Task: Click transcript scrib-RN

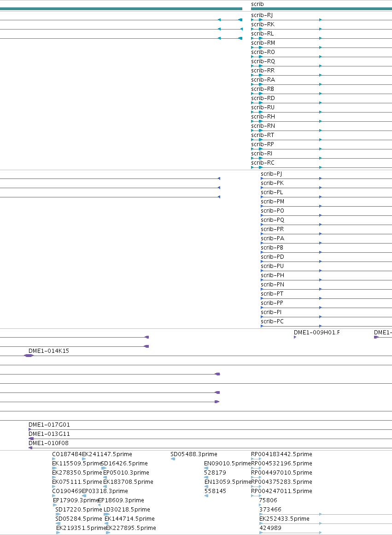Action: (263, 125)
